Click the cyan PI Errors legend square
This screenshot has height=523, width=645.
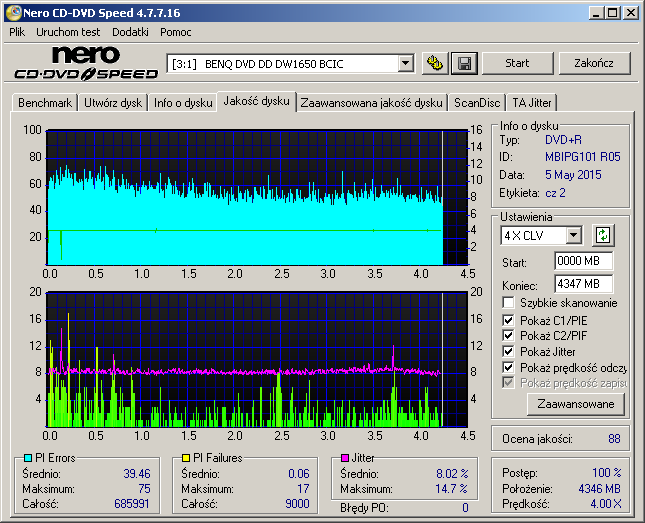28,458
